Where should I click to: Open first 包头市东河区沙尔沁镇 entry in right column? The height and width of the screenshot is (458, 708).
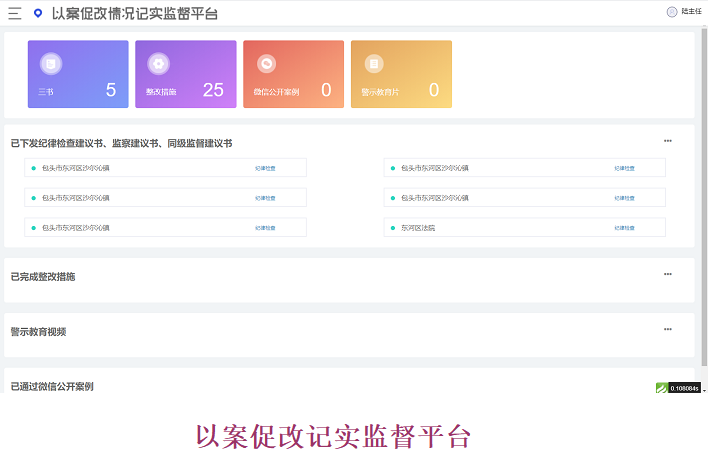coord(434,168)
